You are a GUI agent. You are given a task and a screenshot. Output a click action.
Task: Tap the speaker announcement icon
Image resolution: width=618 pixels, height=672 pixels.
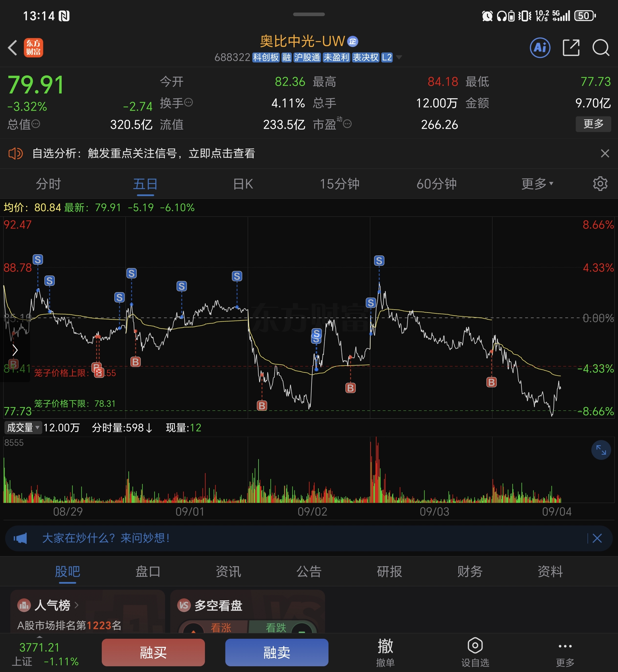[x=15, y=154]
